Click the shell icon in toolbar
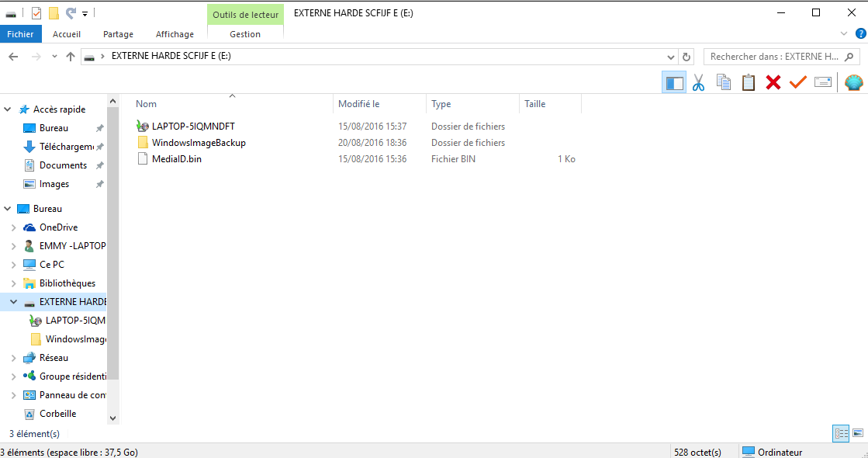 point(853,82)
